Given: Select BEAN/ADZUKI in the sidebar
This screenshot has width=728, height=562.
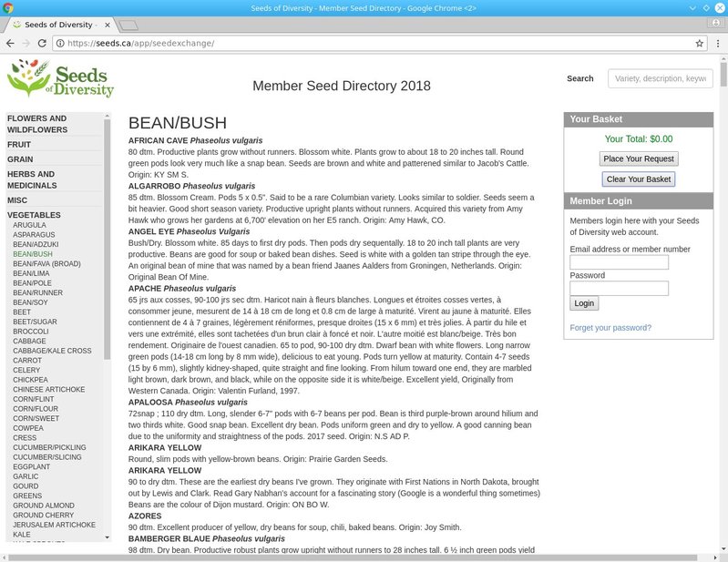Looking at the screenshot, I should coord(36,245).
